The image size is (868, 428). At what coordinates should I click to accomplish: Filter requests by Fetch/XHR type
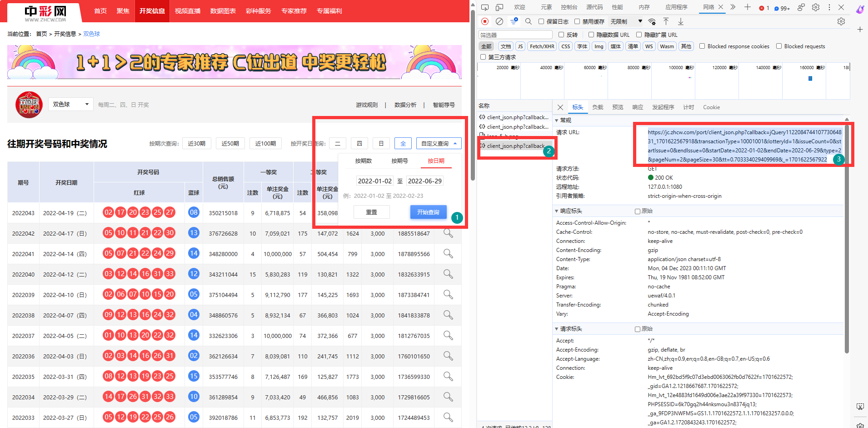[x=542, y=46]
